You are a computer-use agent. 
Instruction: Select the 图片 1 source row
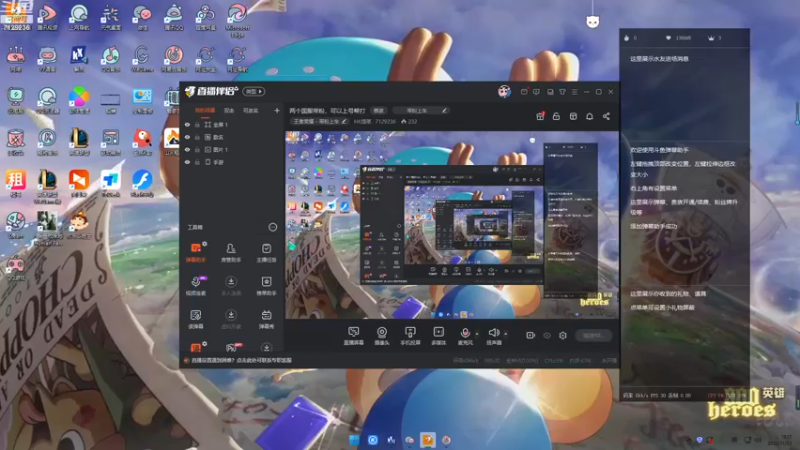click(x=231, y=149)
